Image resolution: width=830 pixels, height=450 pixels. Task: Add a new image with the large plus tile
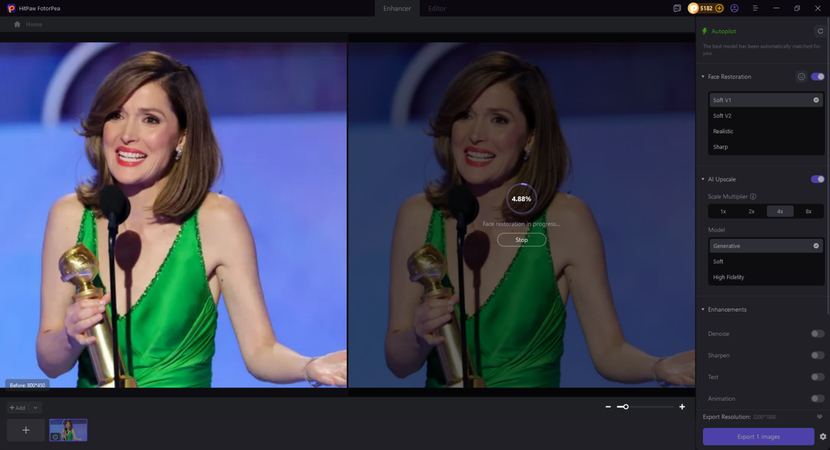click(x=26, y=430)
